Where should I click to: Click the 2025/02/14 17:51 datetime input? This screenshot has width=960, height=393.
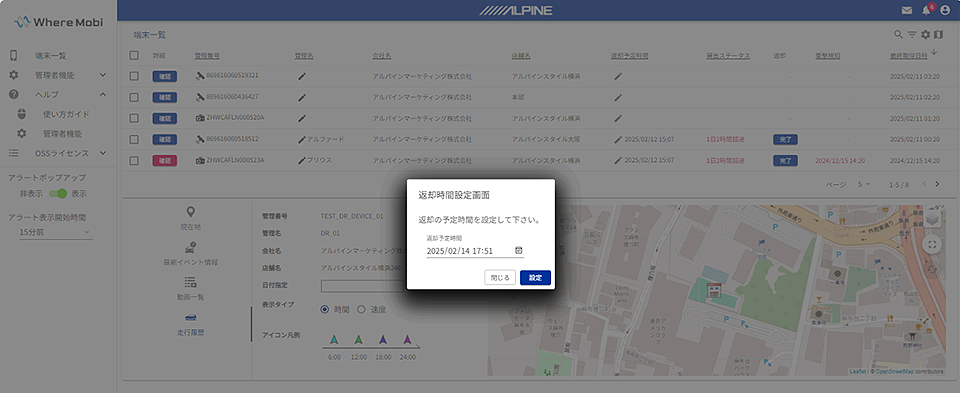click(x=475, y=251)
